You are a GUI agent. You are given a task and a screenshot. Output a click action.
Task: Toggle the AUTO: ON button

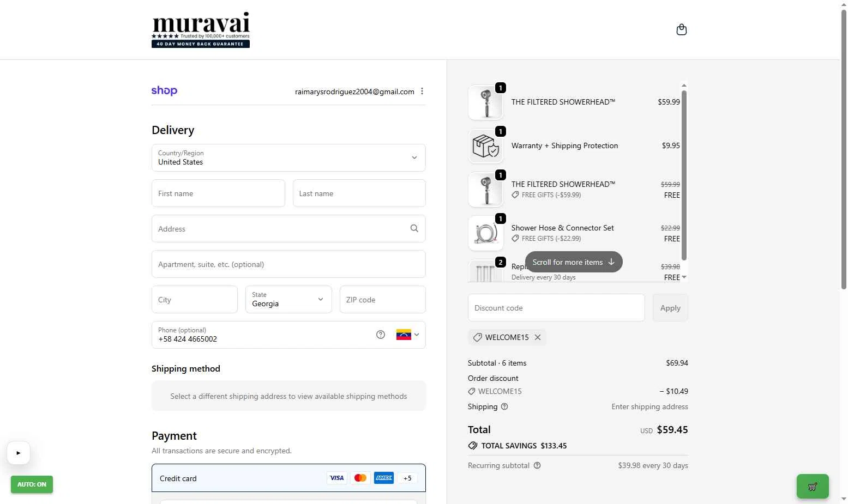coord(32,484)
